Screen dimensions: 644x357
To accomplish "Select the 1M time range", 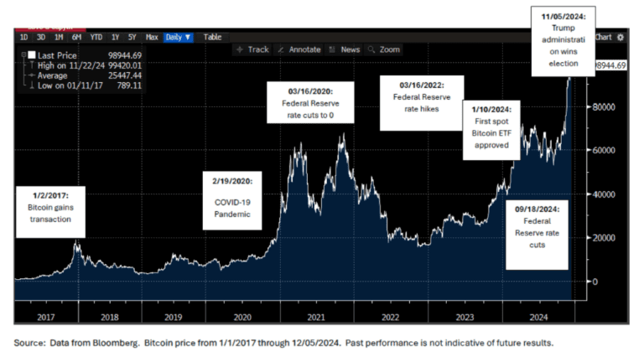I will (59, 38).
